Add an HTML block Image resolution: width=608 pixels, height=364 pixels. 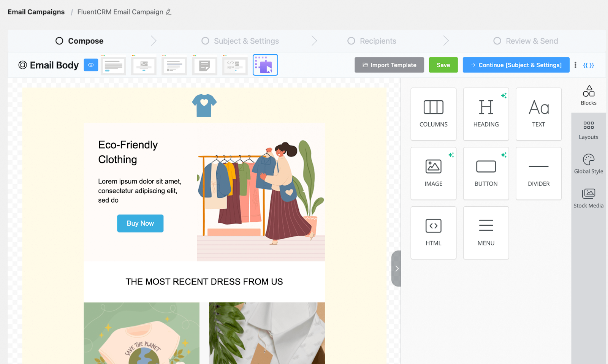point(433,233)
